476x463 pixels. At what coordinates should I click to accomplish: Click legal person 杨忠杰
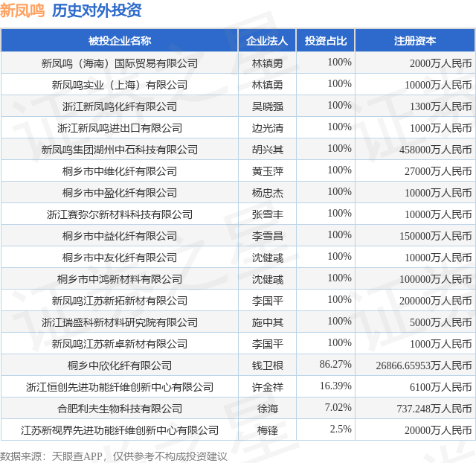pyautogui.click(x=268, y=193)
